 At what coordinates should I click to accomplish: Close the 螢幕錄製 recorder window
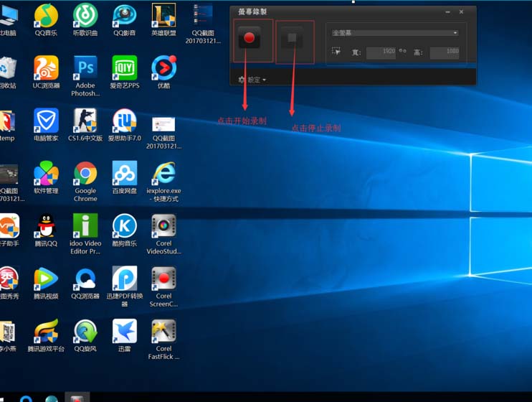(461, 12)
